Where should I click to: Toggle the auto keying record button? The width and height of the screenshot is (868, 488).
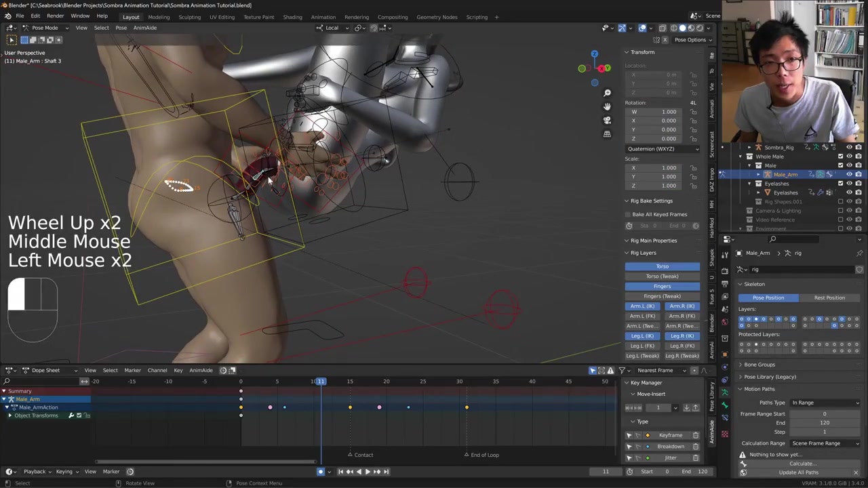321,472
